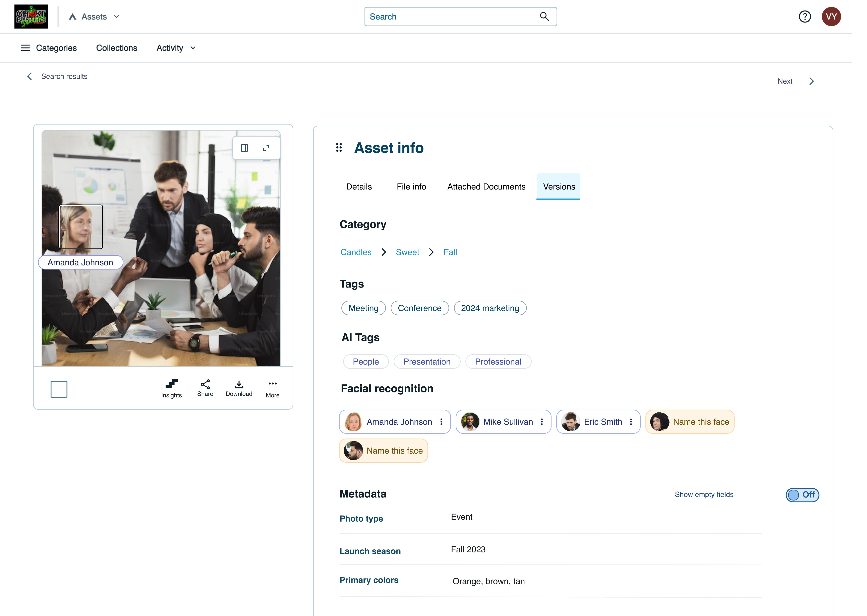Open Eric Smith's kebab options menu

pyautogui.click(x=631, y=422)
